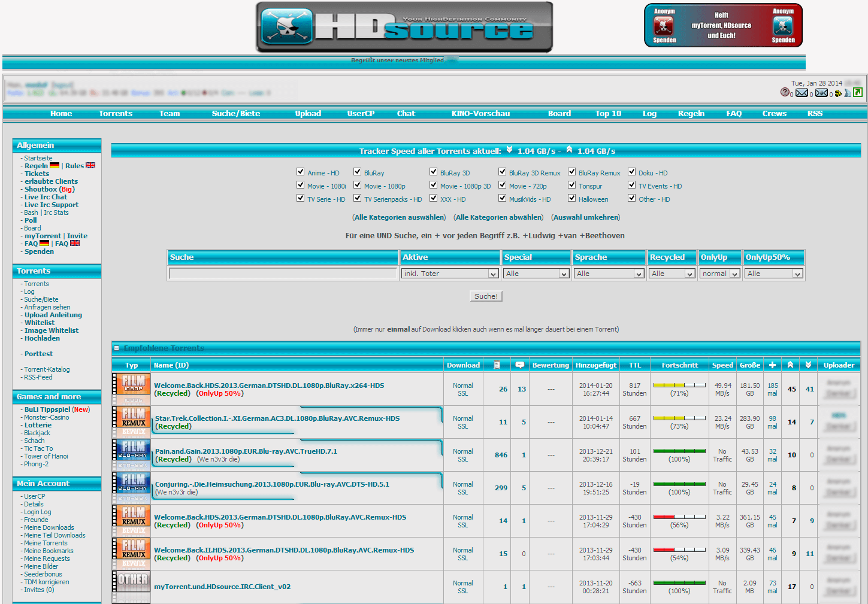Screen dimensions: 868x604
Task: Uncheck the Halloween category checkbox
Action: pos(572,198)
